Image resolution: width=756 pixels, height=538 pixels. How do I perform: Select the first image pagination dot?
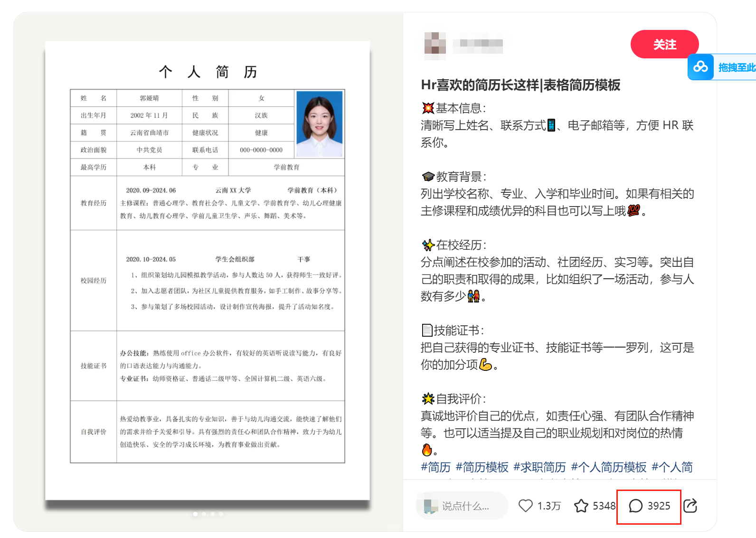[195, 514]
